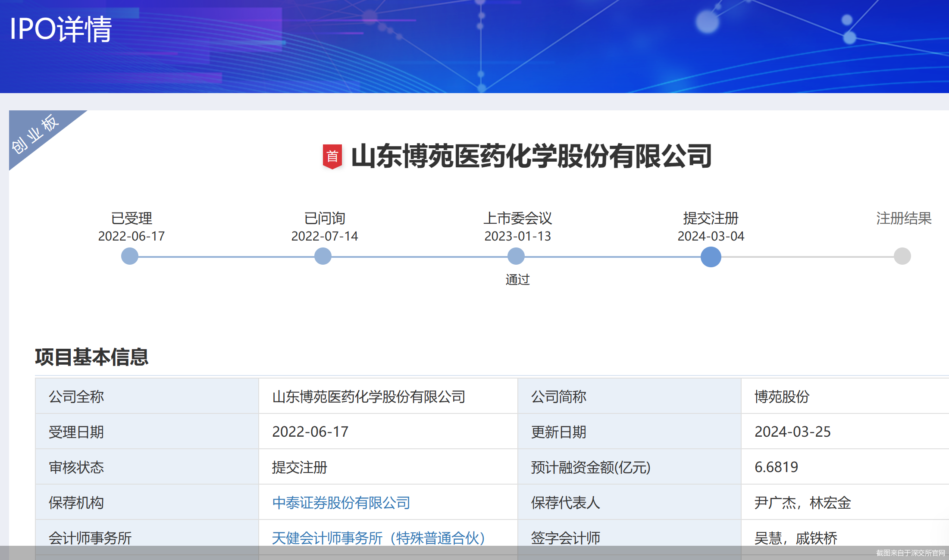Screen dimensions: 949x560
Task: Select the 提交注册 timeline dot
Action: 711,257
